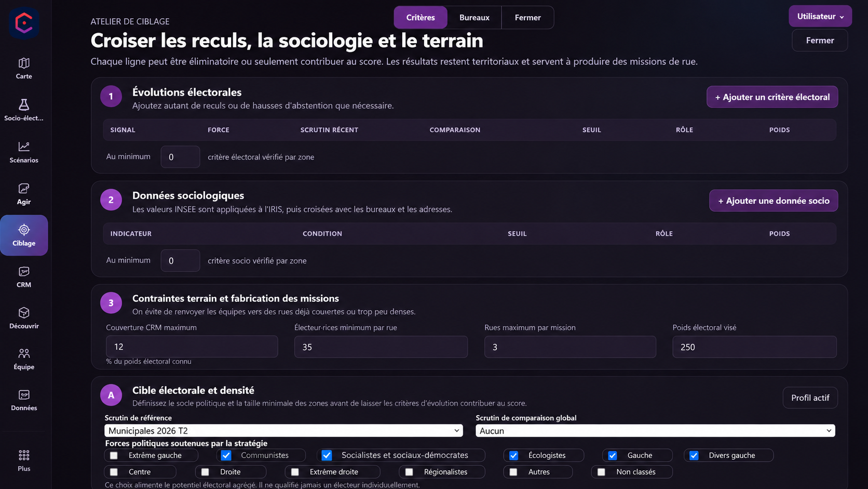Uncheck the Communistes checkbox

click(226, 456)
